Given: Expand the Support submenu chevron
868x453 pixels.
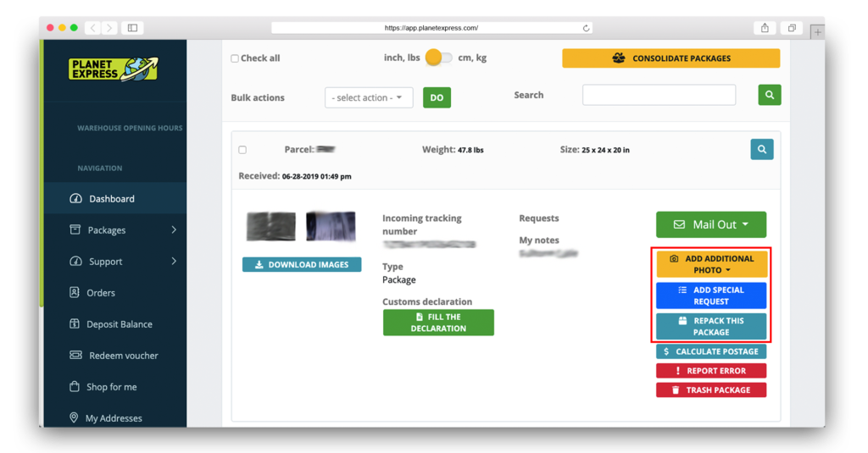Looking at the screenshot, I should pyautogui.click(x=174, y=261).
